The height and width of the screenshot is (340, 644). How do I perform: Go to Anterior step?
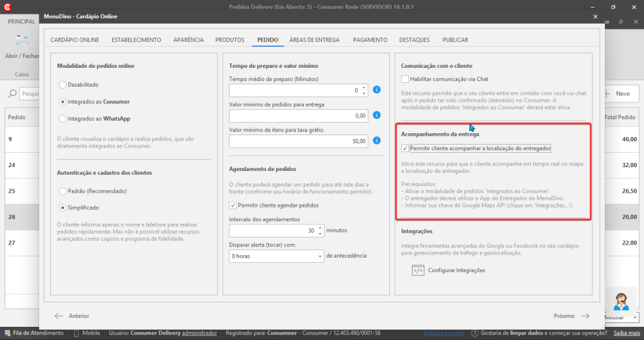click(x=79, y=315)
